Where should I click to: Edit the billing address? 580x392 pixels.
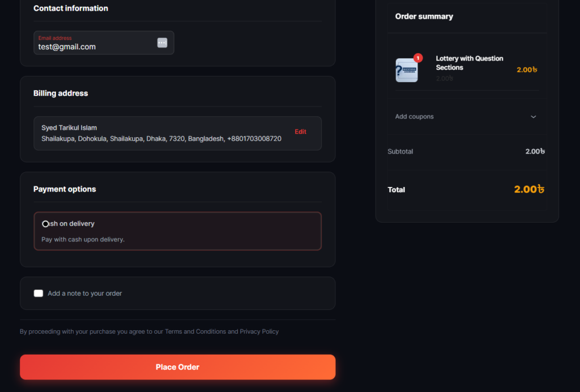[x=300, y=131]
